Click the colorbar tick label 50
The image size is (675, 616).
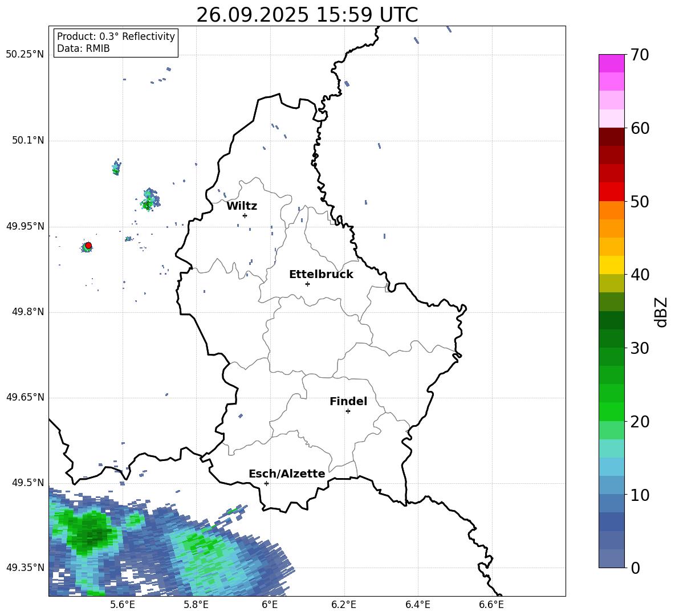(x=640, y=201)
